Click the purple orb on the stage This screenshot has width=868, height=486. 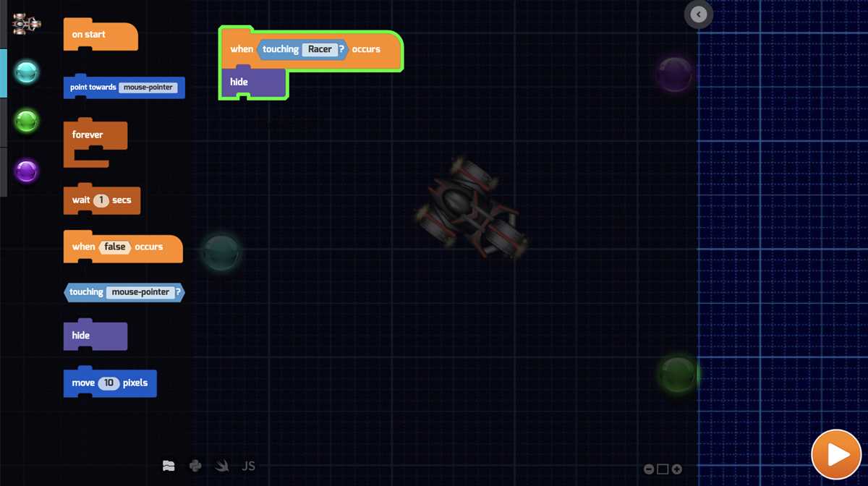675,74
